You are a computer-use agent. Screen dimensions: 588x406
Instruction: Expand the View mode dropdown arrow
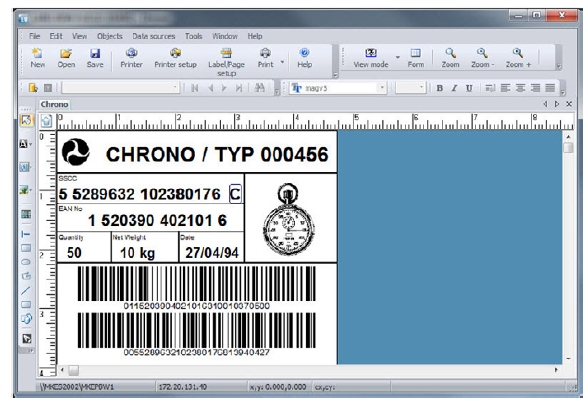click(x=398, y=57)
